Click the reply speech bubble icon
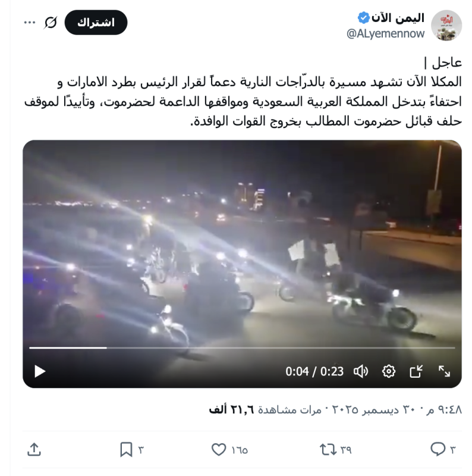The image size is (472, 476). click(x=438, y=449)
